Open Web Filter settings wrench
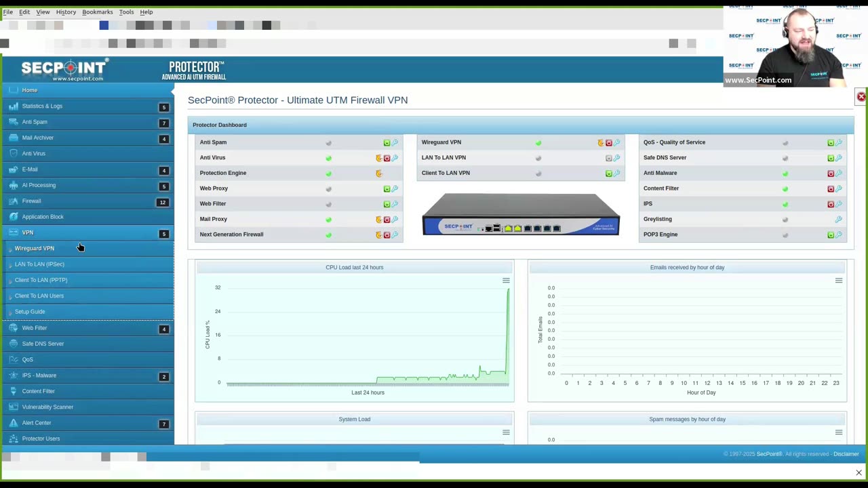 tap(395, 204)
